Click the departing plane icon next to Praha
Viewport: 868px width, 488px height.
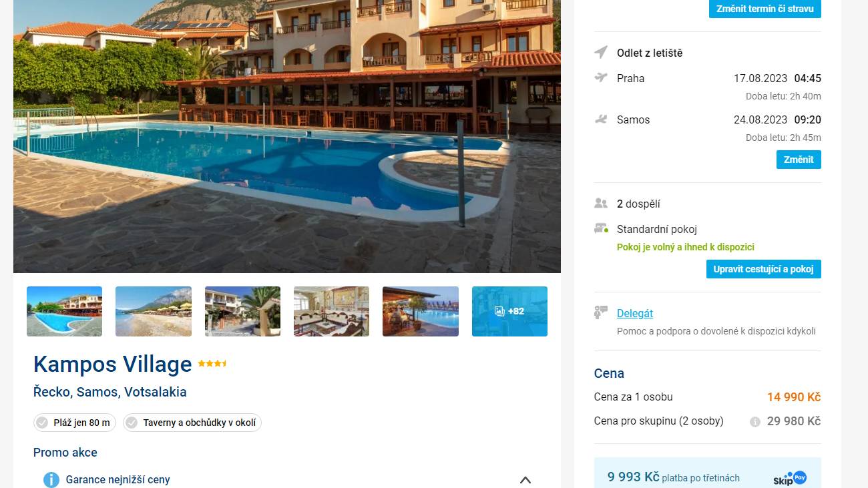click(x=601, y=77)
